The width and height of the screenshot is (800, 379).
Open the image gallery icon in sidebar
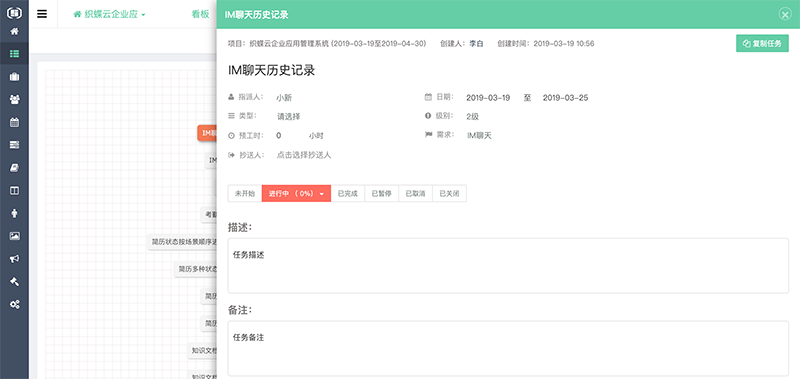(x=14, y=236)
